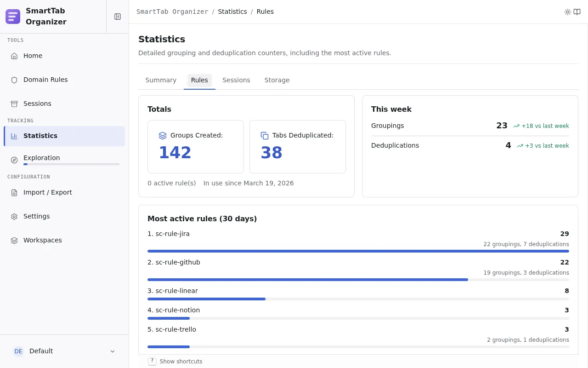Image resolution: width=588 pixels, height=368 pixels.
Task: Click the sc-rule-jira activity bar
Action: pyautogui.click(x=358, y=251)
